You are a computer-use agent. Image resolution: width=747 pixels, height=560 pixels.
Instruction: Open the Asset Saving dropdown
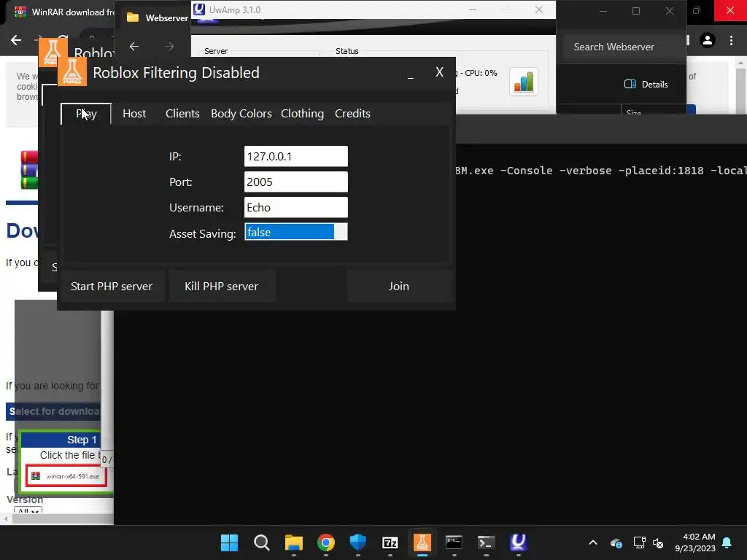tap(296, 232)
